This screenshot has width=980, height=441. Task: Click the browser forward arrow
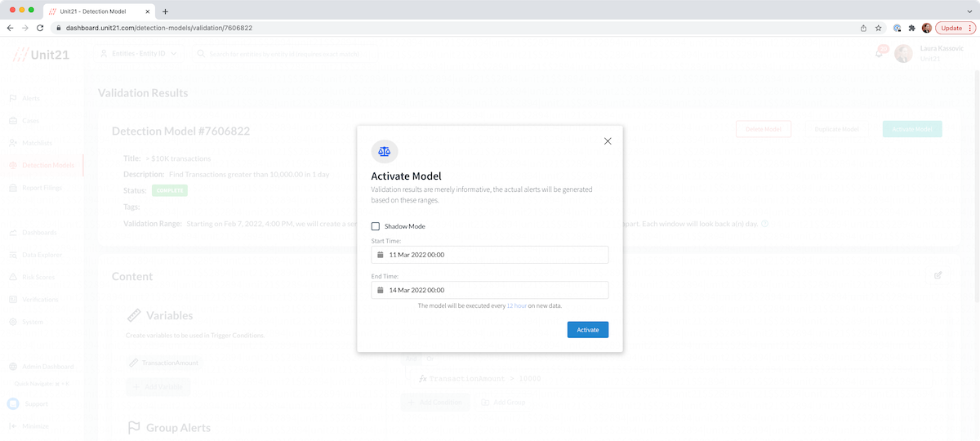(x=24, y=28)
